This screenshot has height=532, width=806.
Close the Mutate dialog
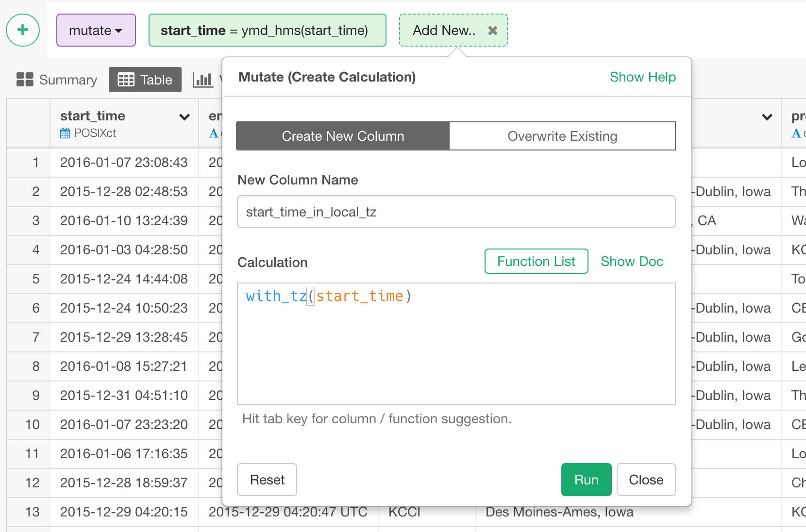646,480
